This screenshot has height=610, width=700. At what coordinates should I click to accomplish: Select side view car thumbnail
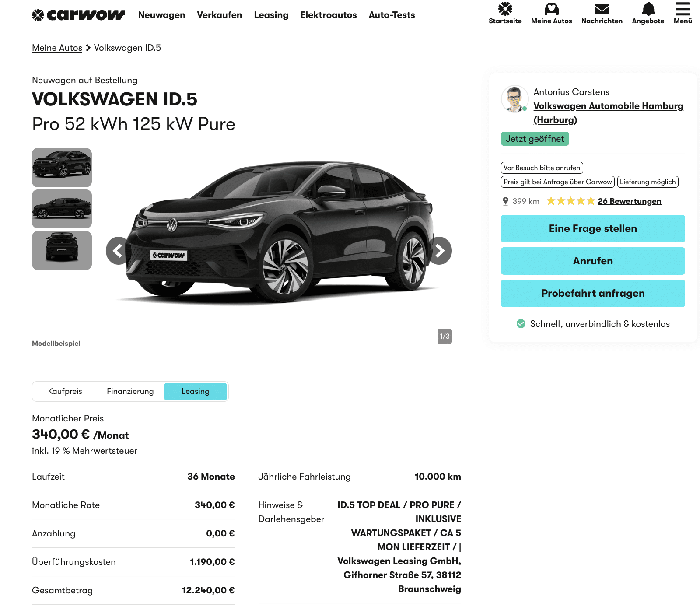62,209
